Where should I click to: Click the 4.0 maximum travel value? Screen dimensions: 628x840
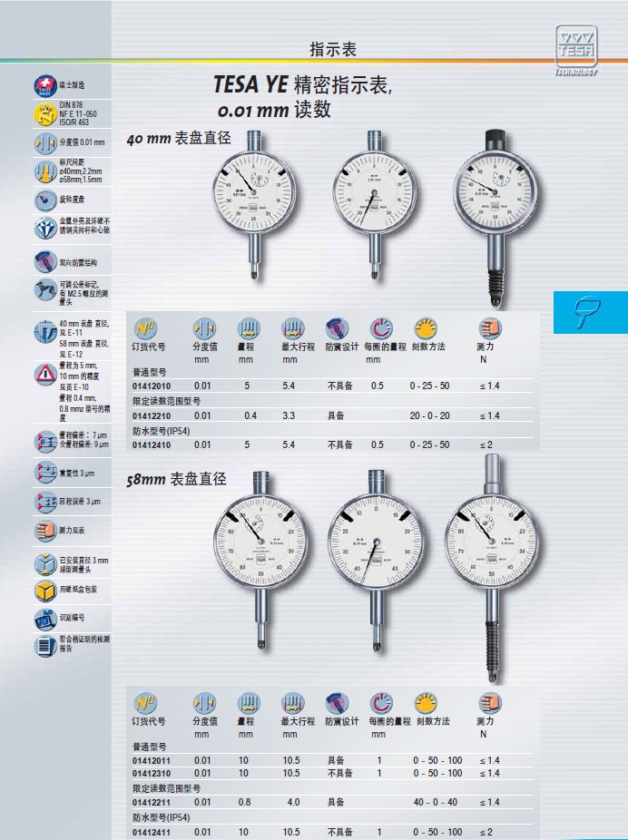pos(294,803)
